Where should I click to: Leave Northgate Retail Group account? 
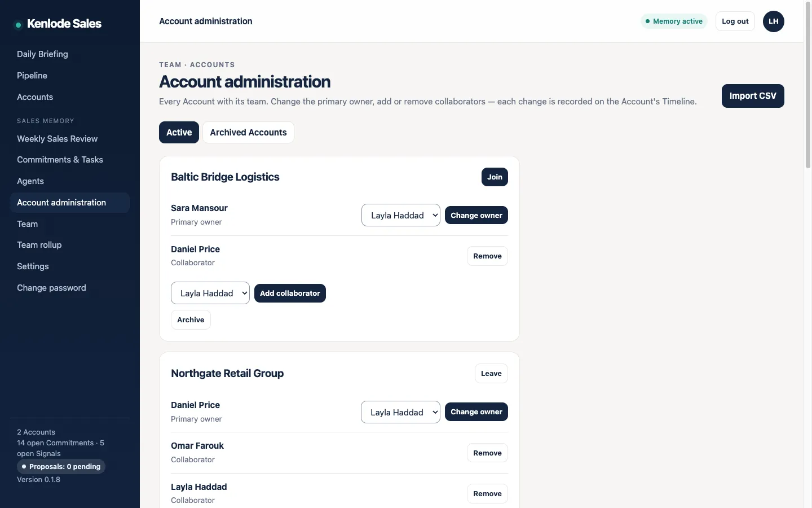(x=491, y=374)
